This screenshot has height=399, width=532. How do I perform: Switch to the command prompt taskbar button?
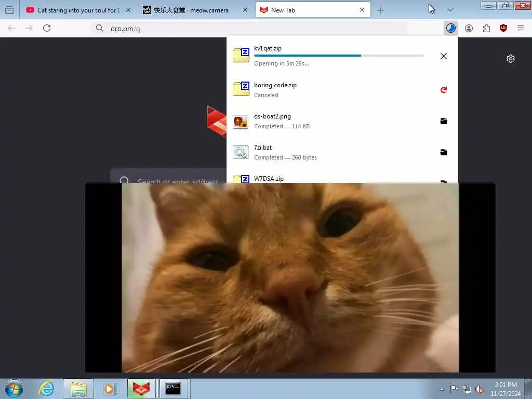(174, 389)
